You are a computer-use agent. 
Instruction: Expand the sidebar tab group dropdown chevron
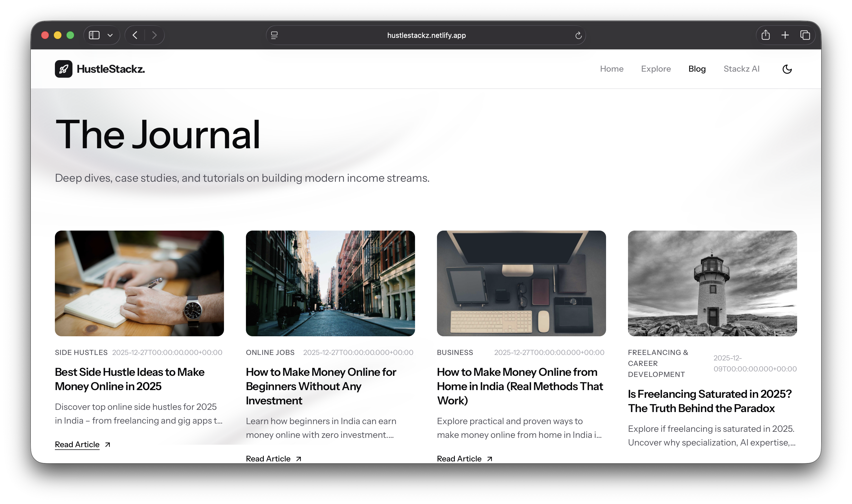point(110,35)
